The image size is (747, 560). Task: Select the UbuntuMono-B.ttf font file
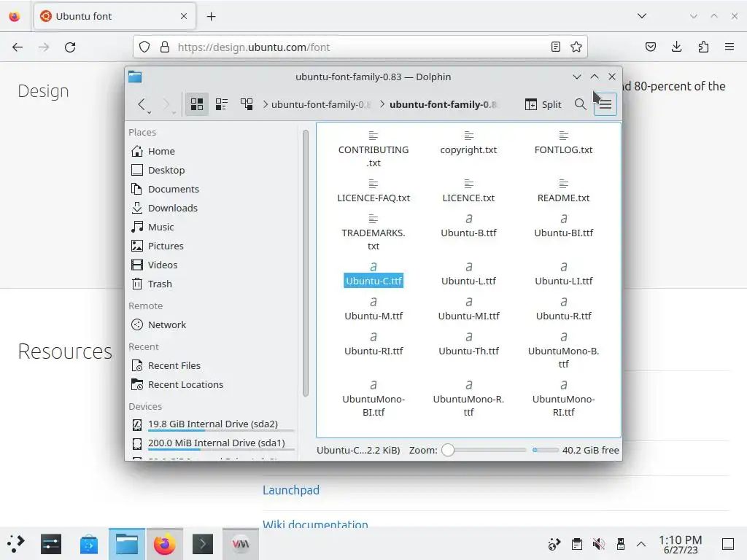click(564, 351)
